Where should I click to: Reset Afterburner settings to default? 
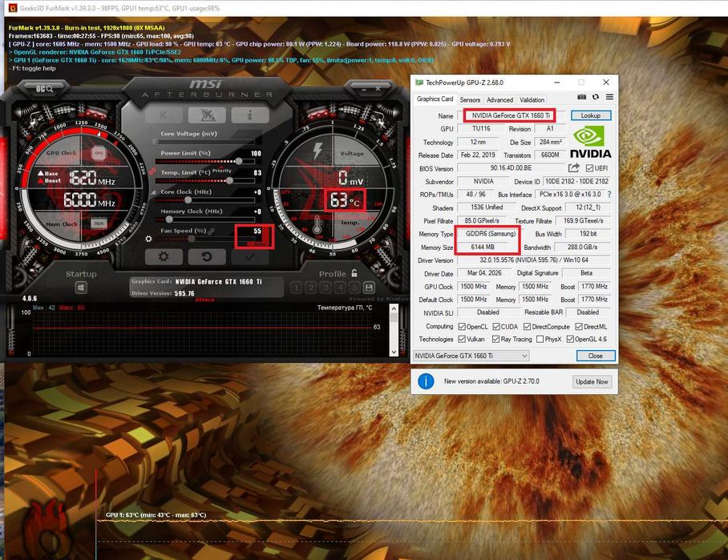click(207, 256)
